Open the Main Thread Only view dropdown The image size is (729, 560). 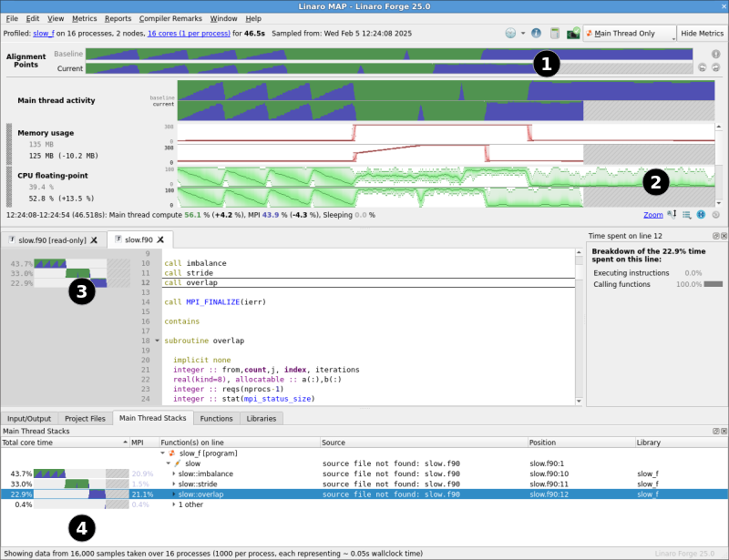[x=630, y=34]
